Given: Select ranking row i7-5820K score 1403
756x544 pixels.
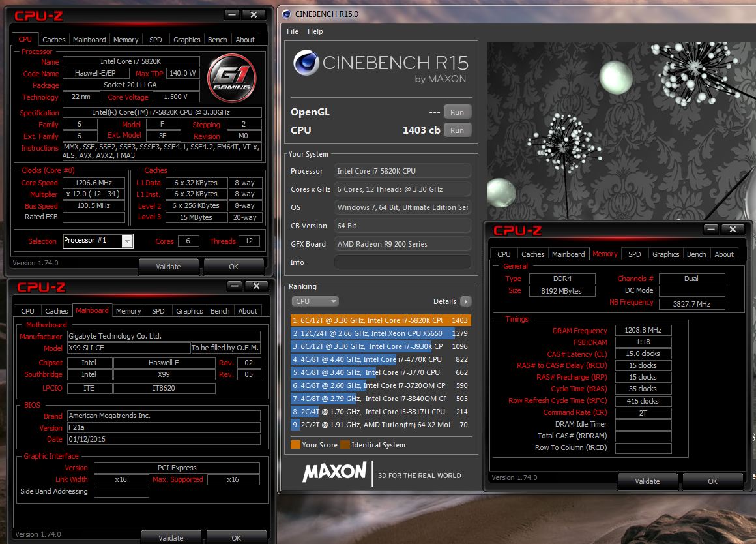Looking at the screenshot, I should tap(381, 320).
